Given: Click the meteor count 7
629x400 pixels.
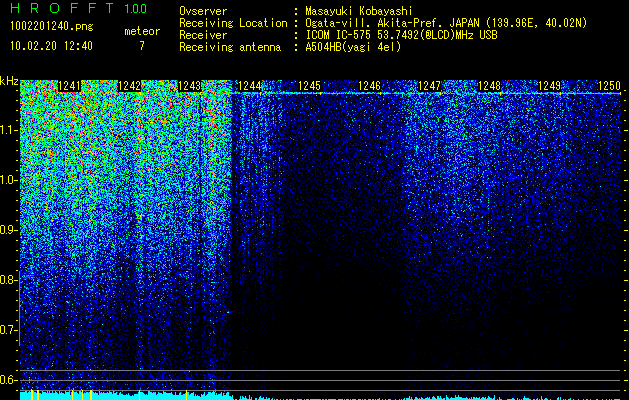Looking at the screenshot, I should coord(142,46).
